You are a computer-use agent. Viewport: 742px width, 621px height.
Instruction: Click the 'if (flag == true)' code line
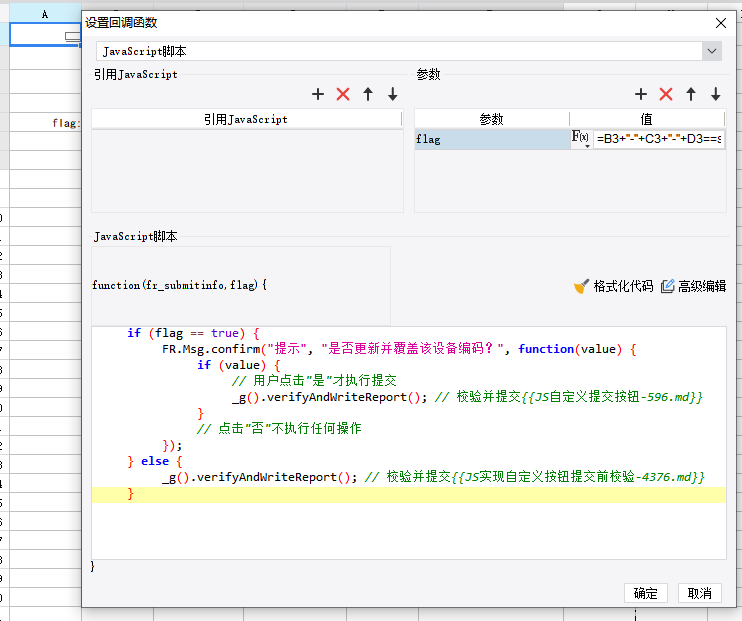[193, 333]
